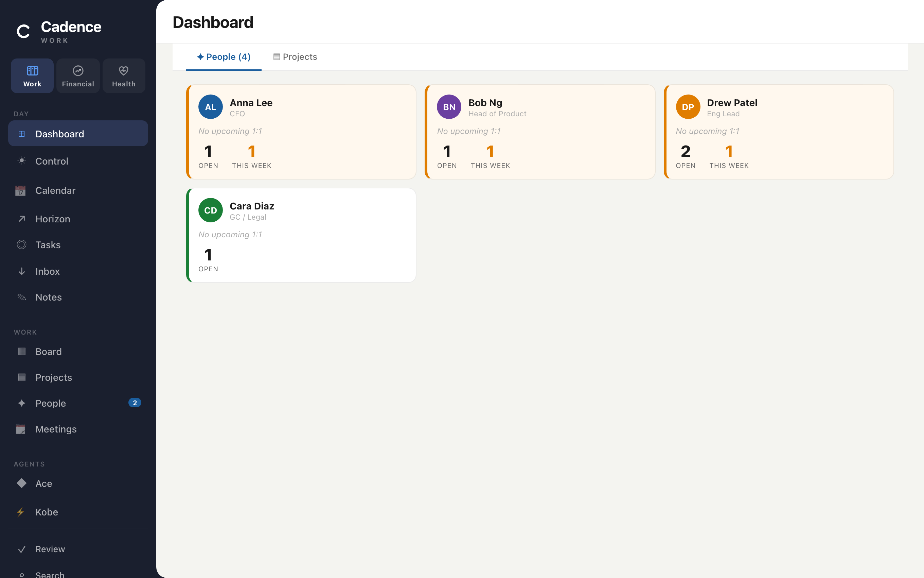This screenshot has height=578, width=924.
Task: Click the Dashboard grid icon in sidebar
Action: (22, 134)
